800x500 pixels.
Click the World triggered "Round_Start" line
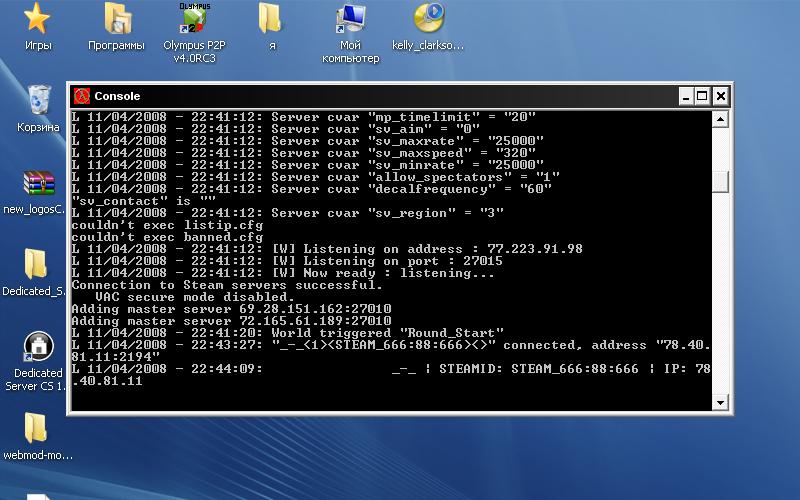(288, 333)
